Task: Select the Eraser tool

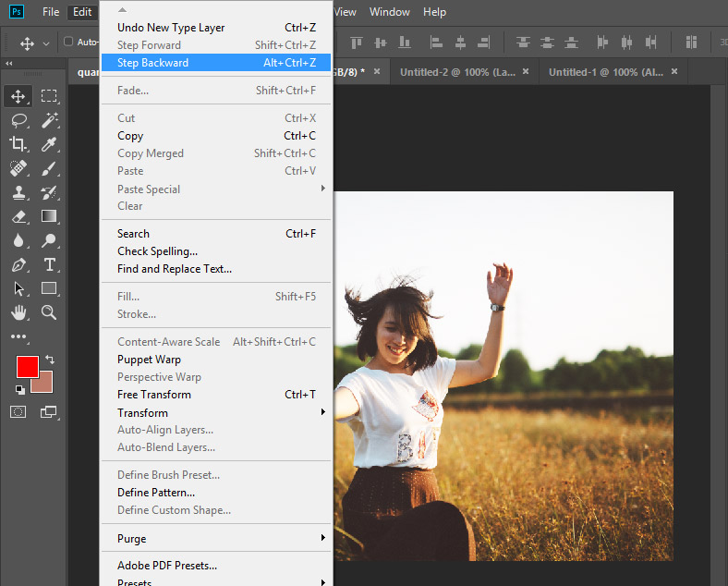Action: pos(18,216)
